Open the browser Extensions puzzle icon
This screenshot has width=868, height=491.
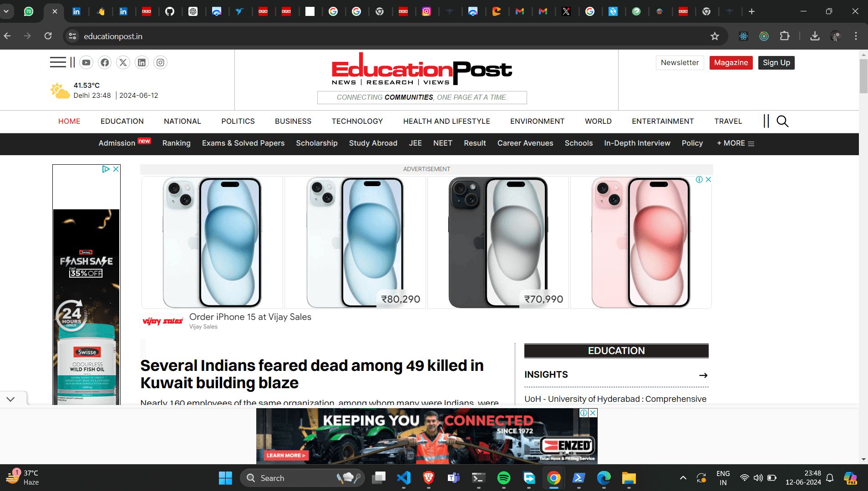[x=785, y=36]
